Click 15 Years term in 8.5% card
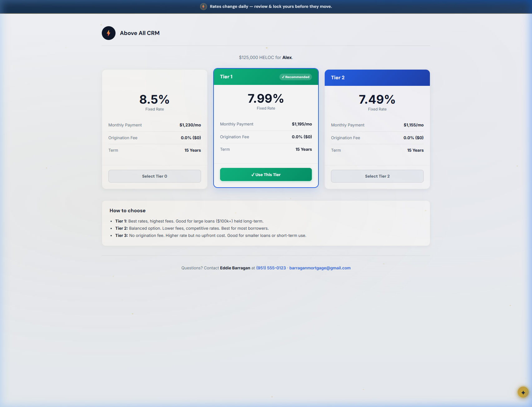The width and height of the screenshot is (532, 407). [193, 150]
